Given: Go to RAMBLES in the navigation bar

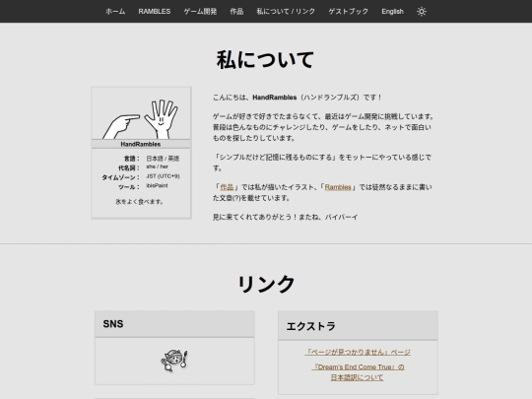Looking at the screenshot, I should click(x=155, y=12).
